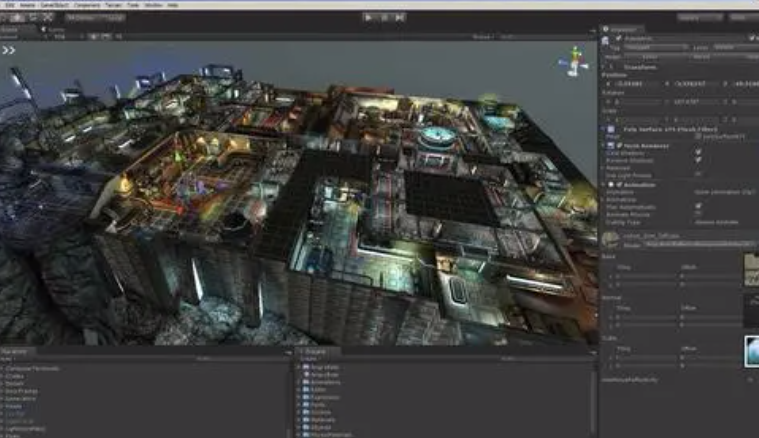Toggle Receive Shadows checkbox

pos(698,160)
